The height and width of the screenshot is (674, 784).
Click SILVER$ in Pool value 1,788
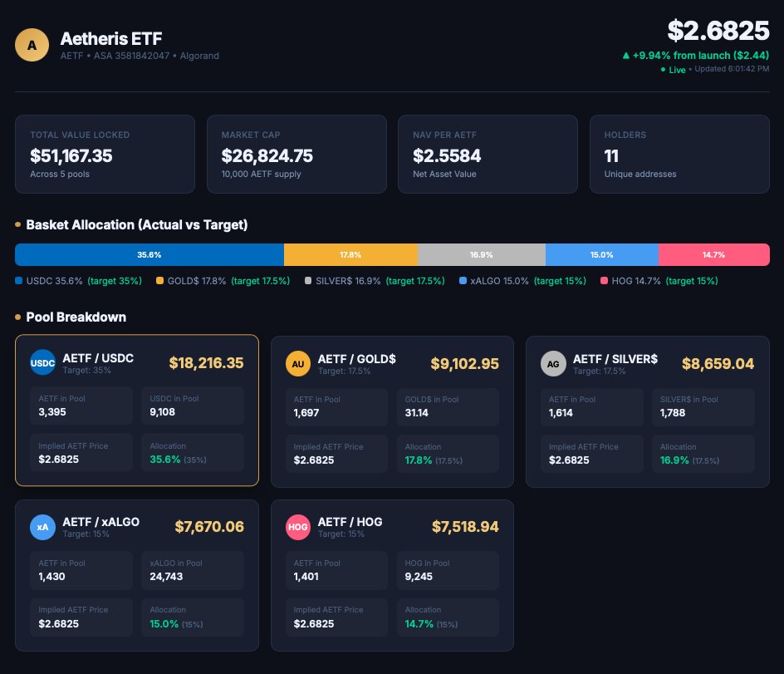click(673, 413)
